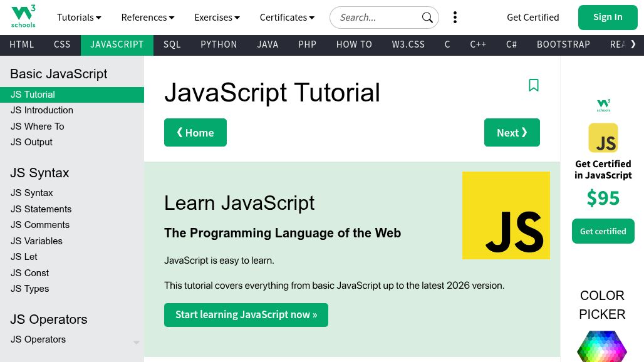Click the $95 price text
This screenshot has height=362, width=644.
[603, 199]
